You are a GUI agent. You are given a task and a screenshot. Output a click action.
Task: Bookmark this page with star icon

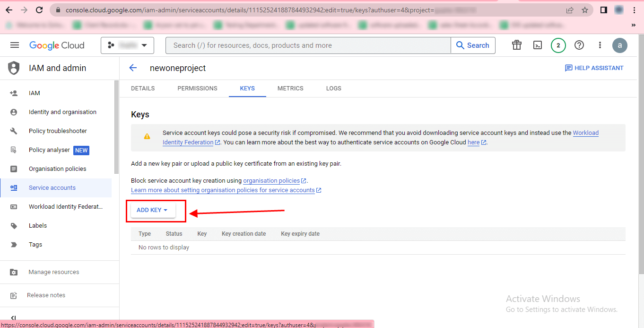[585, 10]
